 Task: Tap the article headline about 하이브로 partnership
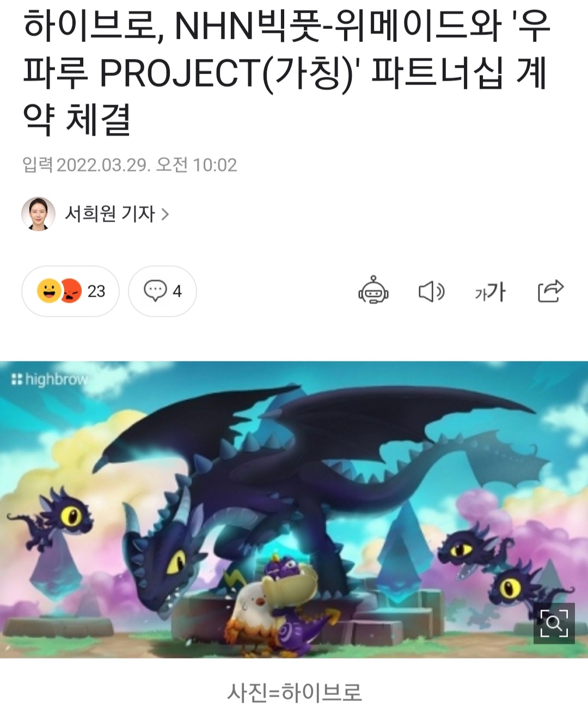tap(287, 73)
